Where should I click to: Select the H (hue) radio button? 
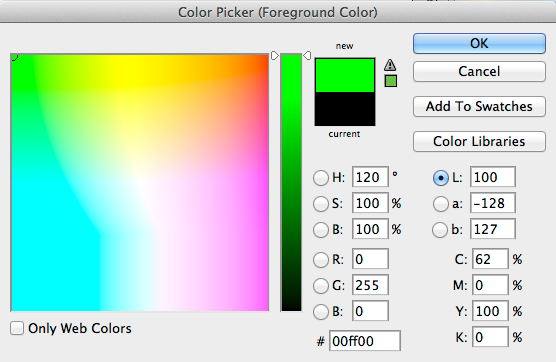coord(321,178)
